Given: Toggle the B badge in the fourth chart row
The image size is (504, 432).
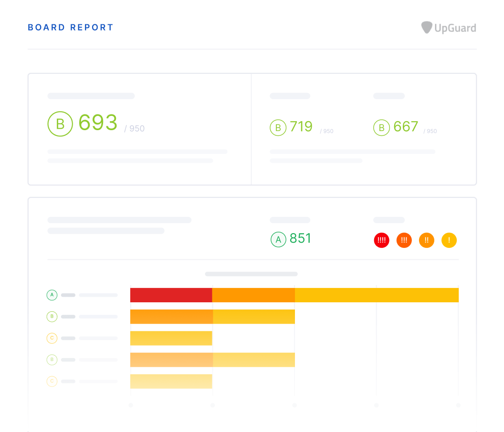Looking at the screenshot, I should (x=52, y=360).
